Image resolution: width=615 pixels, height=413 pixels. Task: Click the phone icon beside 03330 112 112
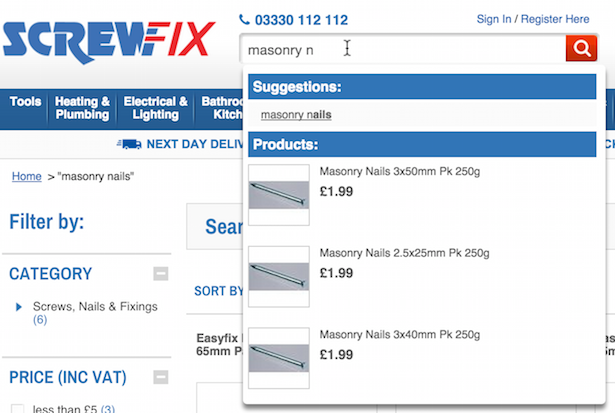244,19
